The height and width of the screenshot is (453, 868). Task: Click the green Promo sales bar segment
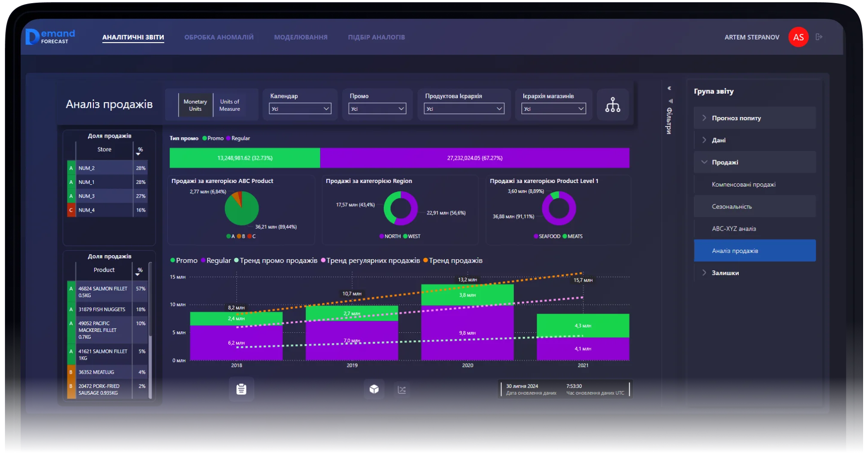point(245,158)
